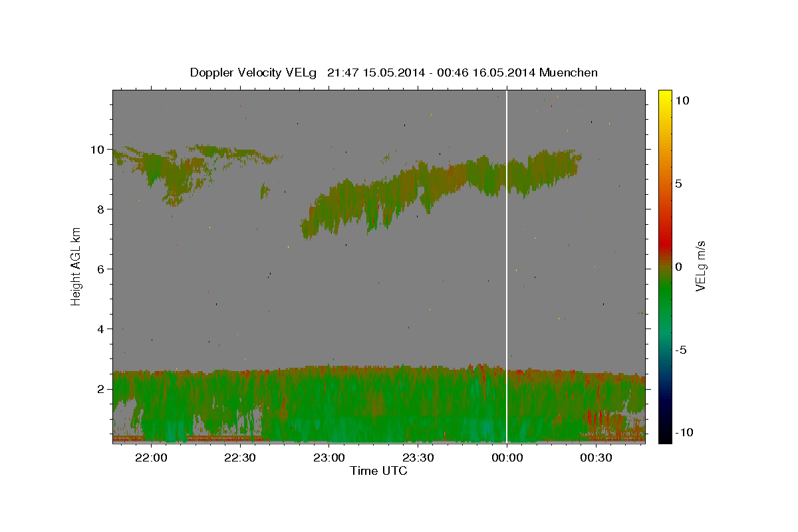The width and height of the screenshot is (798, 532).
Task: Click the colorbar value 0 label
Action: (x=679, y=267)
